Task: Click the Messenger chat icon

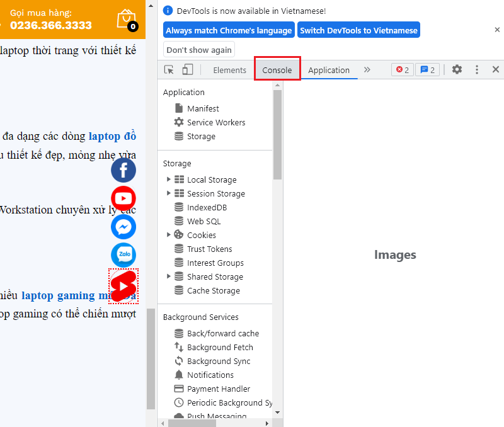Action: coord(123,227)
